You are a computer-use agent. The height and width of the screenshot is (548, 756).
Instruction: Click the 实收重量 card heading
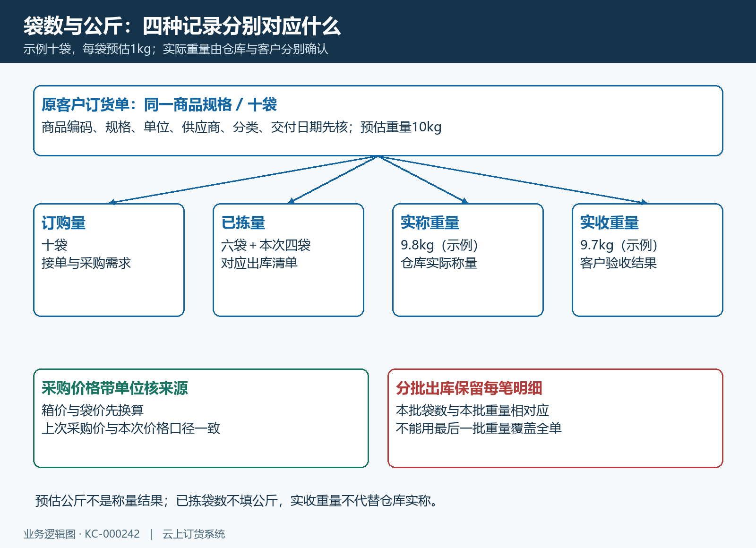click(610, 223)
